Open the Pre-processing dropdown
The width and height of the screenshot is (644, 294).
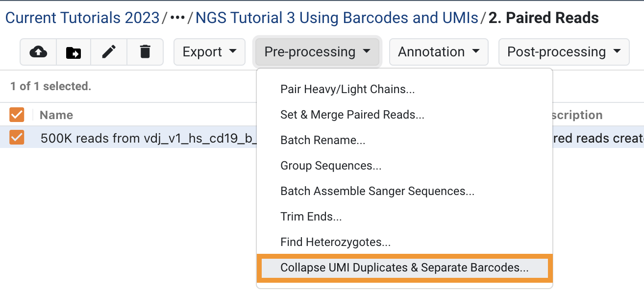coord(316,51)
